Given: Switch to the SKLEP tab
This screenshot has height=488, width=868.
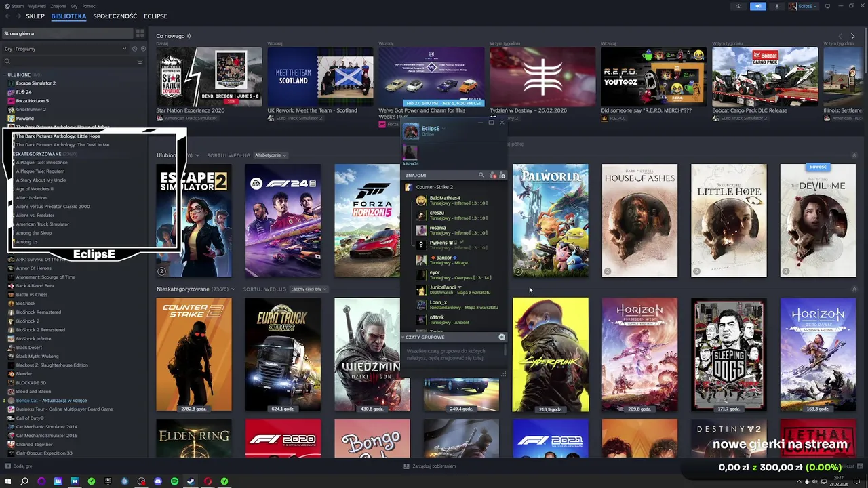Looking at the screenshot, I should 35,16.
